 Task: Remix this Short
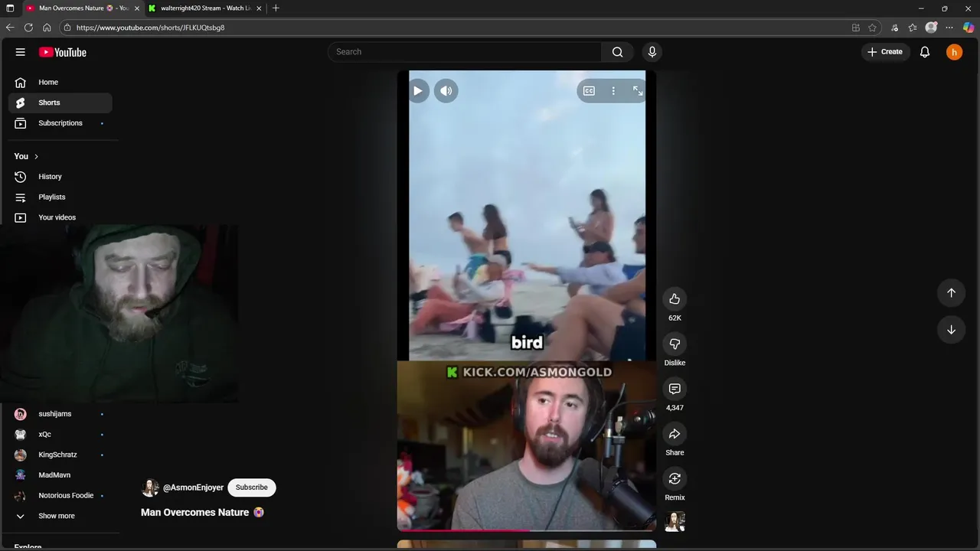tap(675, 479)
